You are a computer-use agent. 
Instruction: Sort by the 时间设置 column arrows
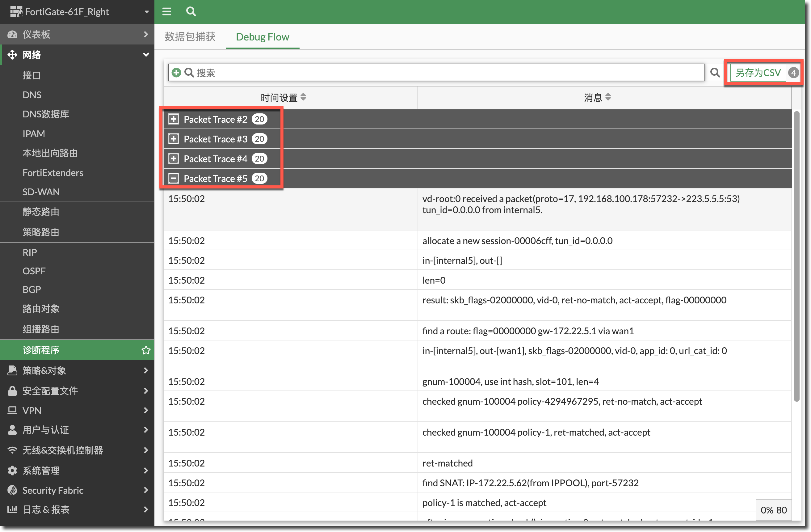click(303, 97)
